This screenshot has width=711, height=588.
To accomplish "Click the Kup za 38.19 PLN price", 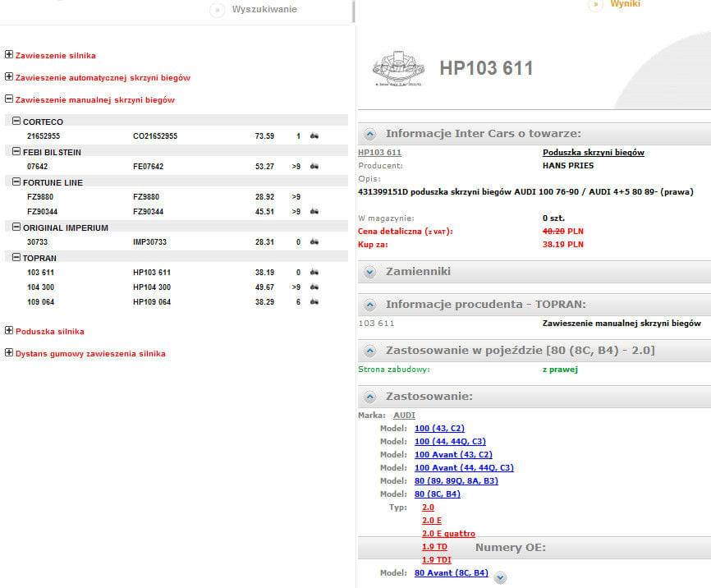I will pyautogui.click(x=562, y=244).
